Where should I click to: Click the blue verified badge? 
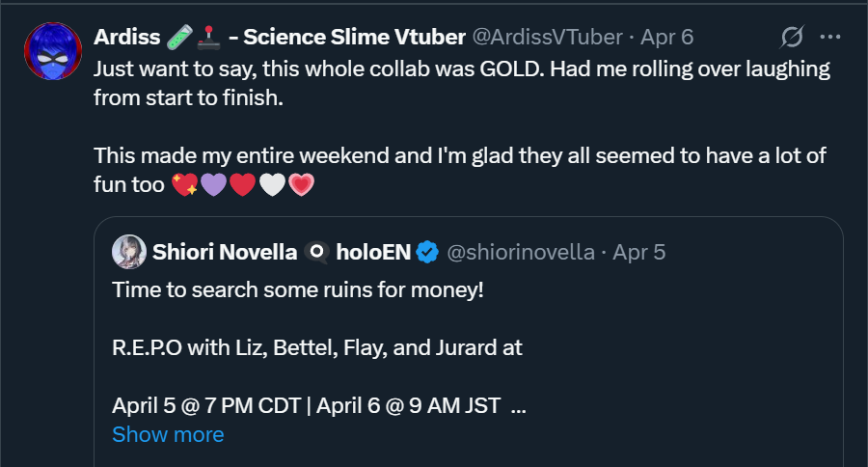pyautogui.click(x=428, y=253)
